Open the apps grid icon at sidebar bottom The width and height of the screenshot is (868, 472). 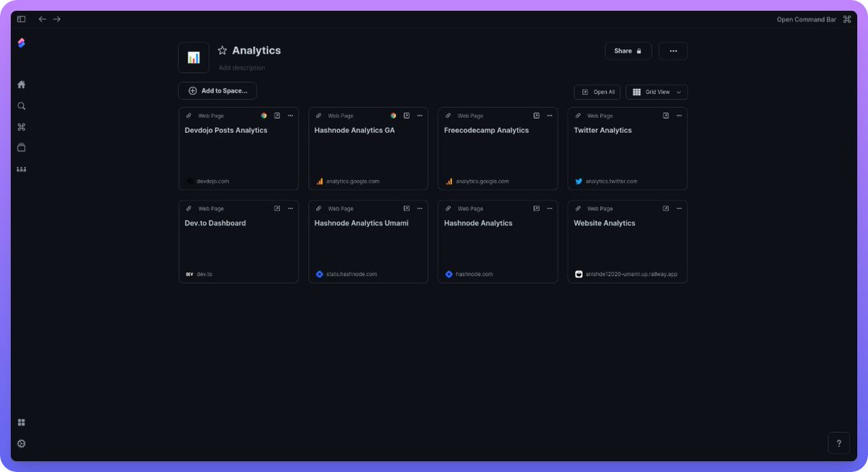(x=21, y=423)
